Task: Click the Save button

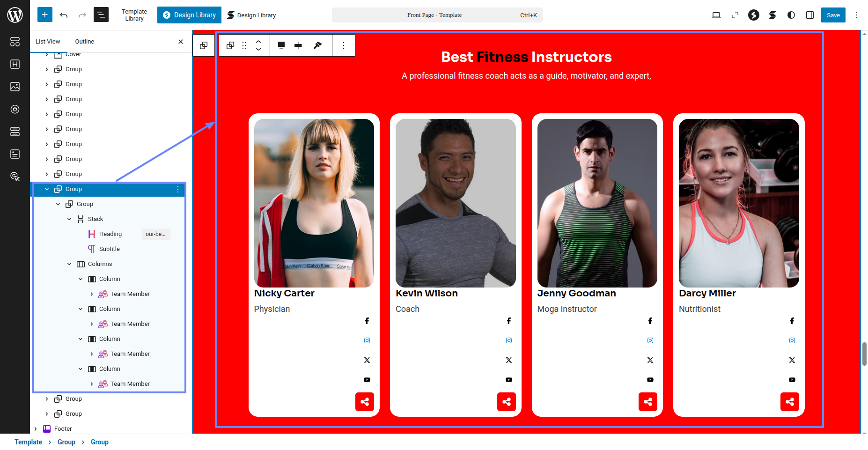Action: (x=833, y=15)
